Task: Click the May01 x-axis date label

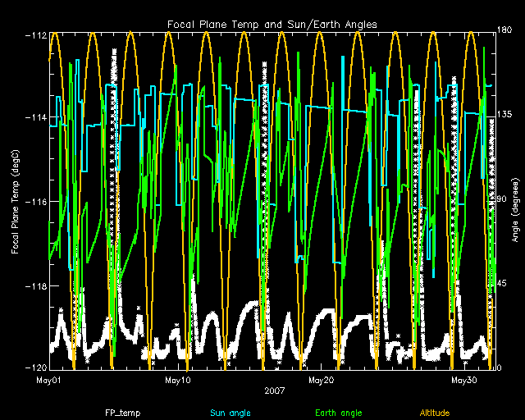Action: 48,381
